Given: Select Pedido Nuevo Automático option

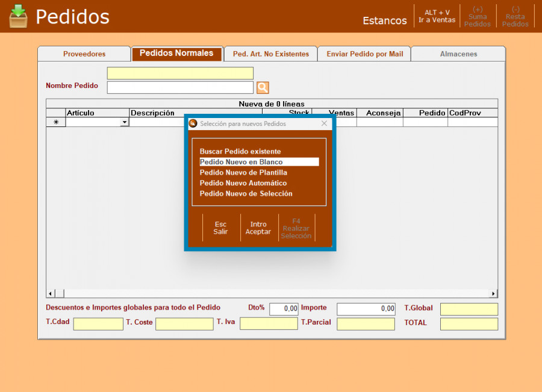Looking at the screenshot, I should [243, 183].
